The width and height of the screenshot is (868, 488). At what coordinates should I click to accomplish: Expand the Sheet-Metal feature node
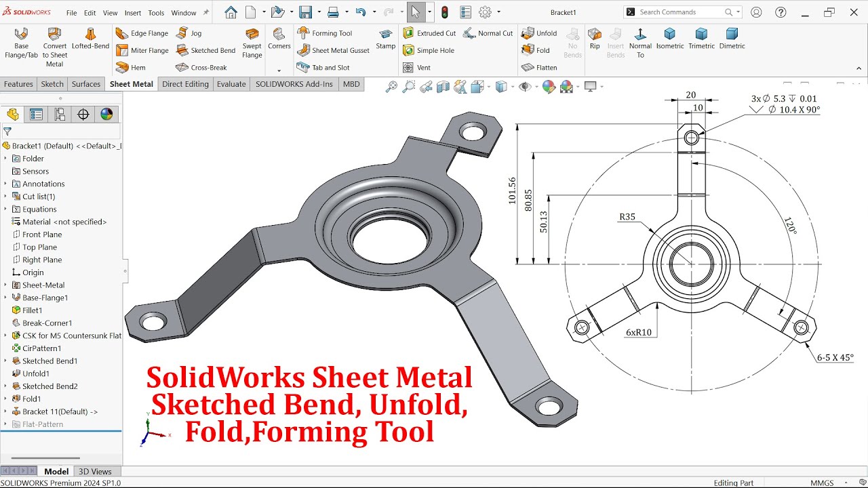(5, 285)
